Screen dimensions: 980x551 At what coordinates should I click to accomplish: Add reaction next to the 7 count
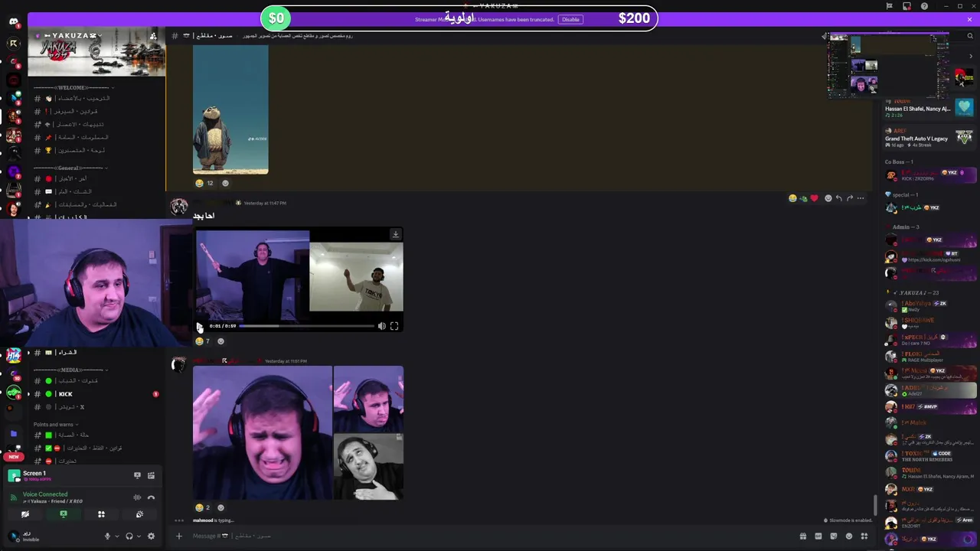tap(221, 341)
